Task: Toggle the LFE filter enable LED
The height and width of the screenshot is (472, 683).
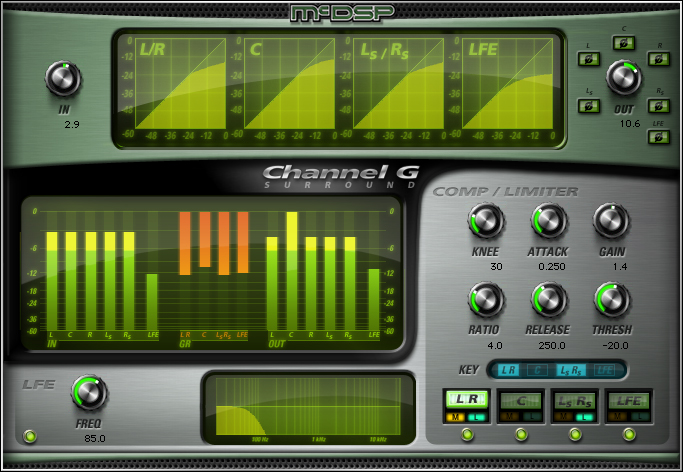Action: (30, 436)
